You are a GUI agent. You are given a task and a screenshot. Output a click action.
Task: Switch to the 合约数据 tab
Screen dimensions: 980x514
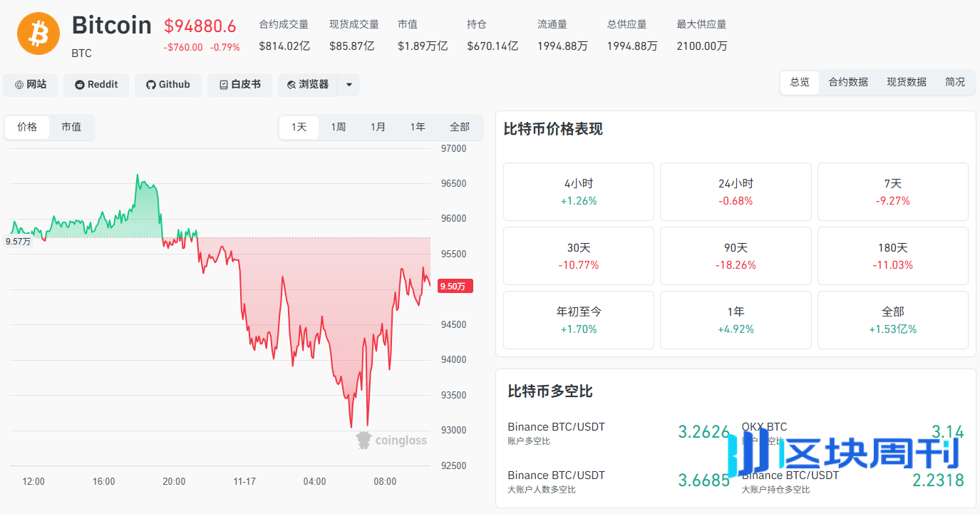click(848, 82)
